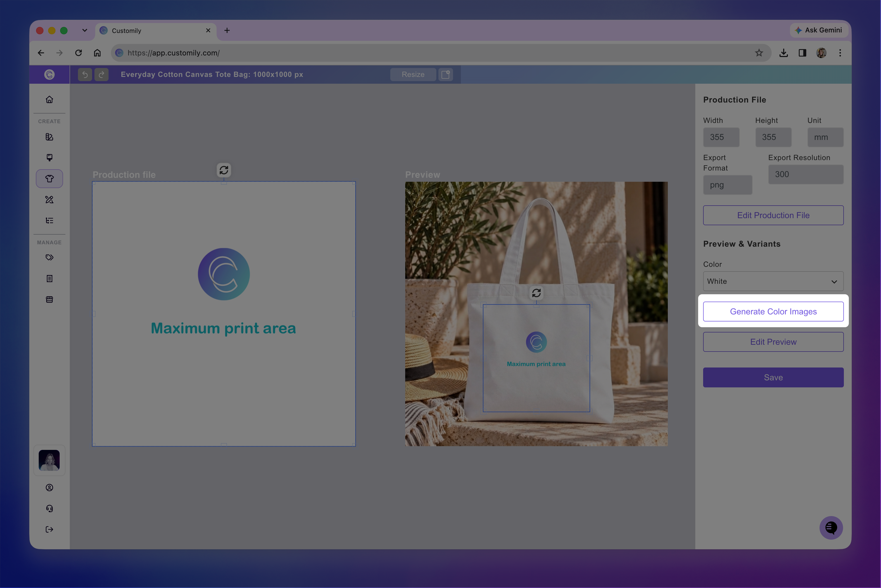
Task: Click Ask Gemini in the browser
Action: (x=819, y=30)
